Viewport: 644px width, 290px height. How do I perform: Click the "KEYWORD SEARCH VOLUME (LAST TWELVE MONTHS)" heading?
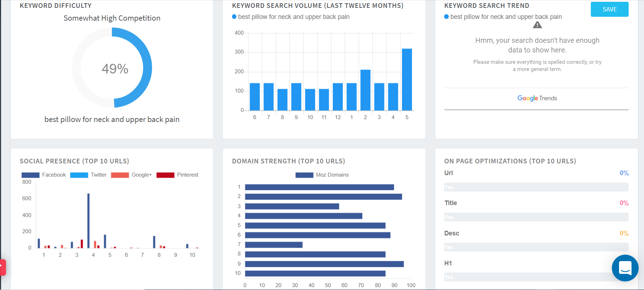tap(318, 6)
